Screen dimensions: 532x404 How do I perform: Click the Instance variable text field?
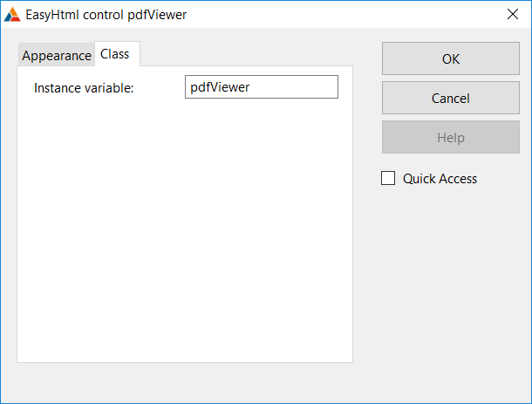(x=262, y=87)
